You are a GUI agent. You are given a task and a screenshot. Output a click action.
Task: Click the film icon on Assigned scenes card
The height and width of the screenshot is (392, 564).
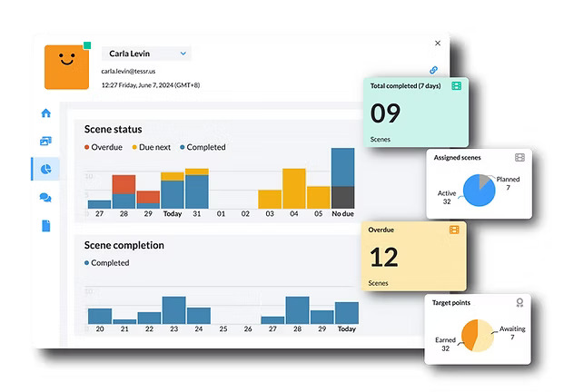519,158
